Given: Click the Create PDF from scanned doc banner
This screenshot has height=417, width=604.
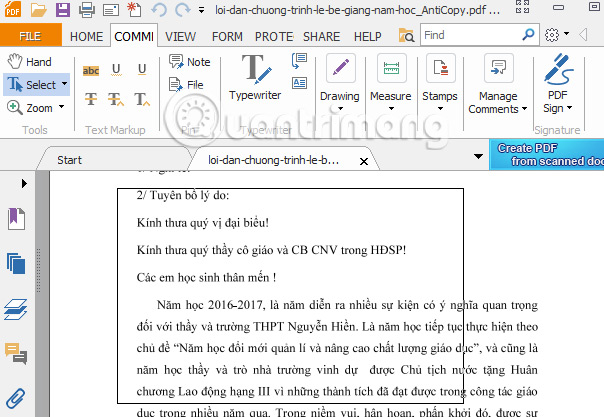Looking at the screenshot, I should 547,154.
